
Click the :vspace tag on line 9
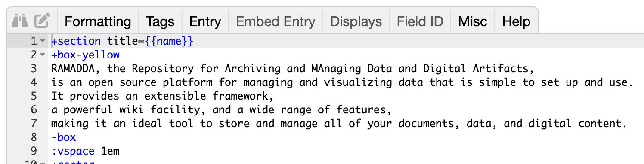pyautogui.click(x=73, y=151)
